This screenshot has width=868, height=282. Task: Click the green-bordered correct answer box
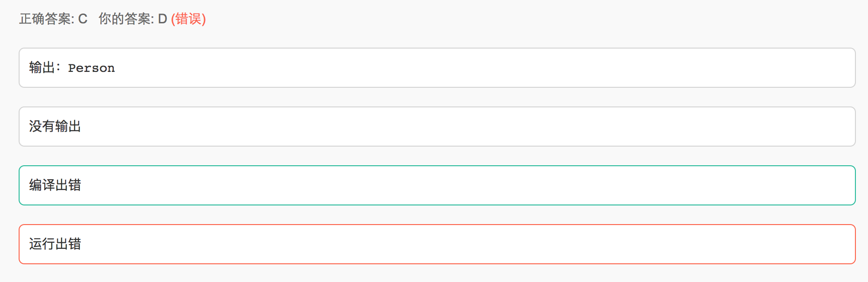(437, 185)
